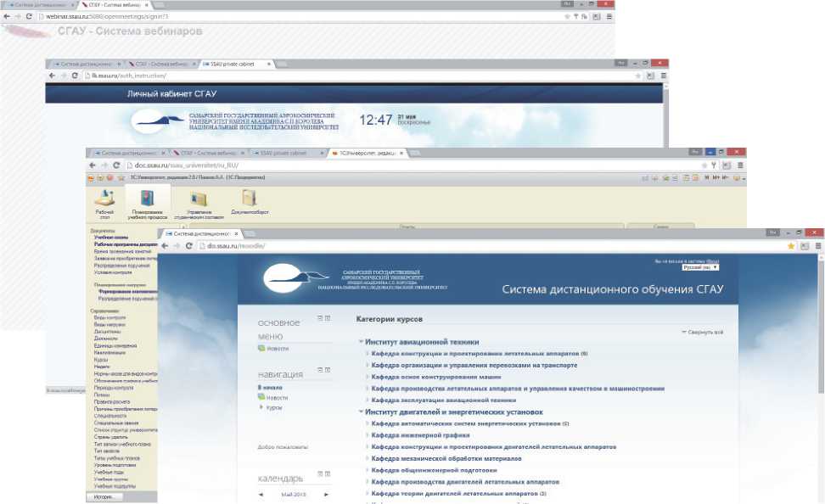Switch to 1С:Университет tab in the 1C window

[x=368, y=153]
